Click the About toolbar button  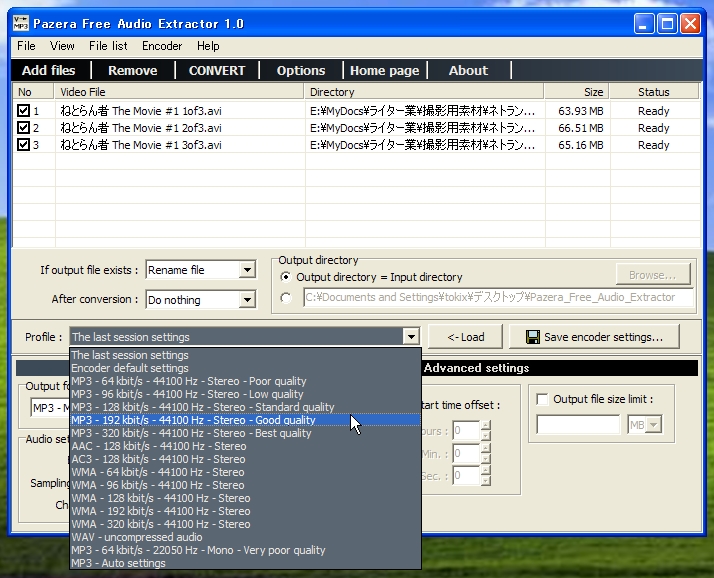pyautogui.click(x=468, y=71)
